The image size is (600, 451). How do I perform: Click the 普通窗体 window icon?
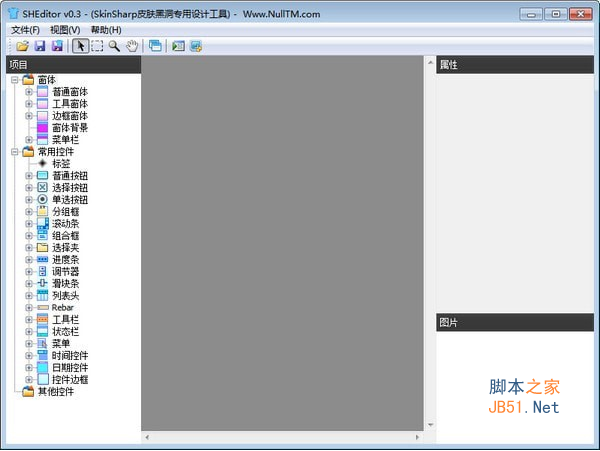click(42, 92)
